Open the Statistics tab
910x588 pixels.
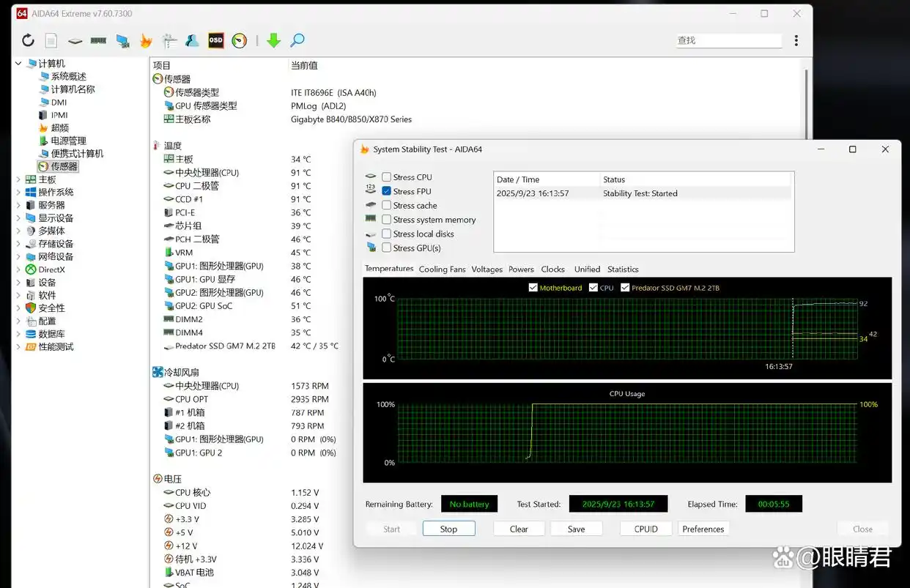tap(622, 269)
